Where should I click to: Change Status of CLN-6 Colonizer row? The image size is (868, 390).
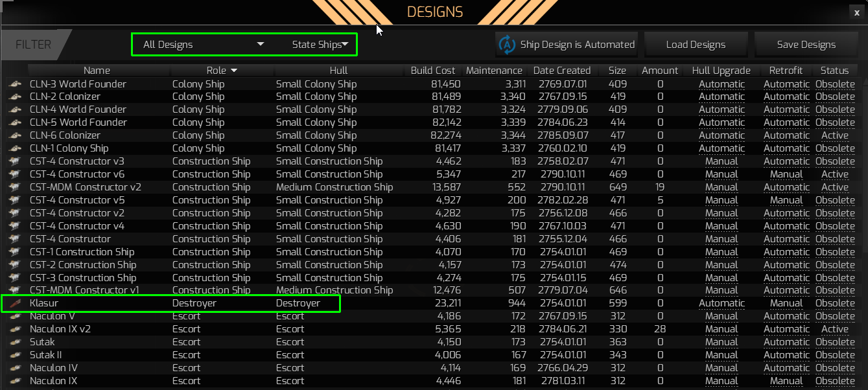coord(835,135)
